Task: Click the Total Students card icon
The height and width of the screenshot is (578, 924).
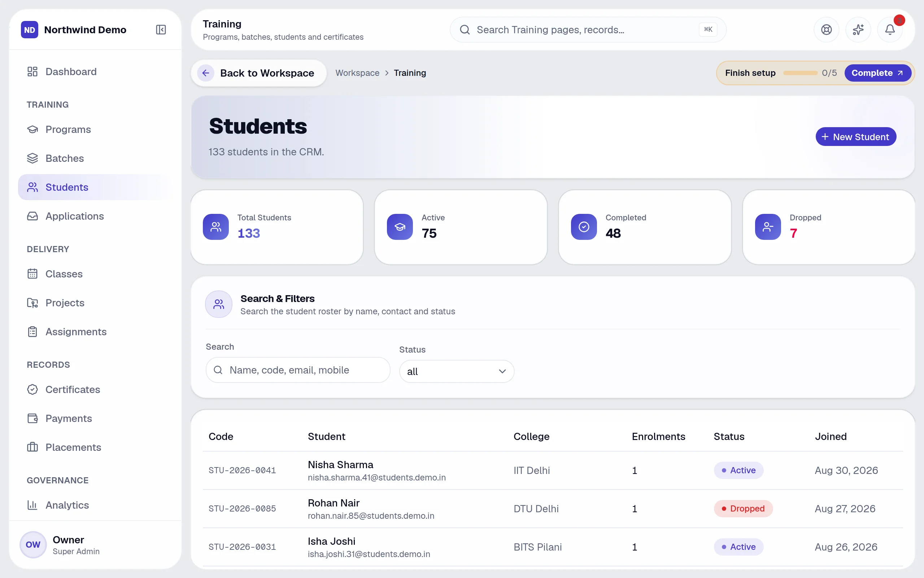Action: click(x=216, y=227)
